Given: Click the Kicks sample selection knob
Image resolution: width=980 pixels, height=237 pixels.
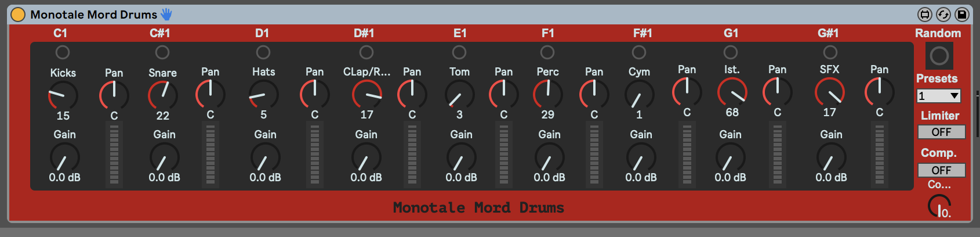Looking at the screenshot, I should point(63,95).
